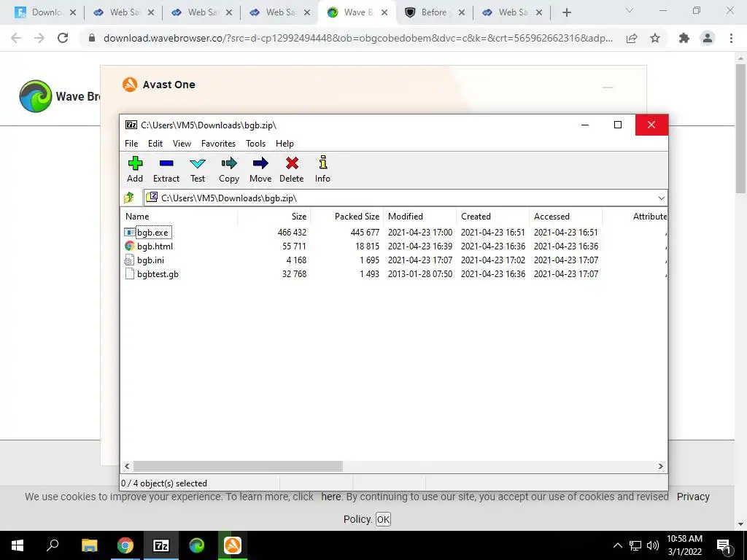Close the Wave B browser tab

pyautogui.click(x=384, y=13)
